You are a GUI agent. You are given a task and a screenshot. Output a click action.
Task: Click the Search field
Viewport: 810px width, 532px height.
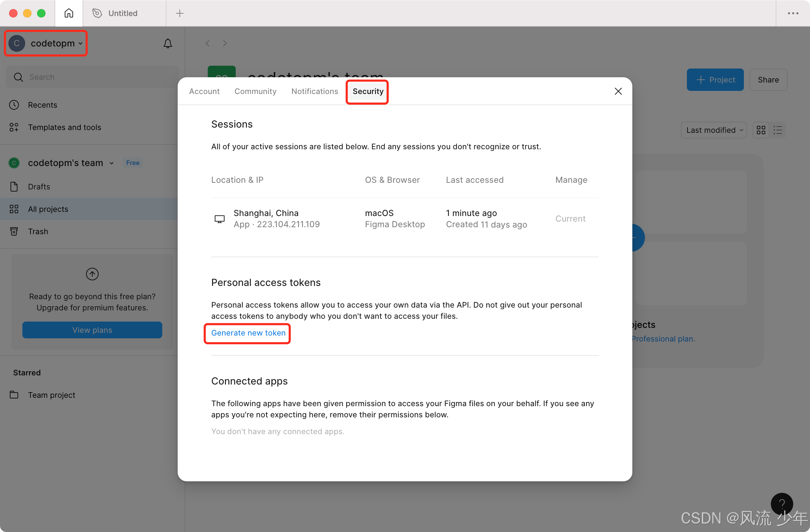click(92, 77)
